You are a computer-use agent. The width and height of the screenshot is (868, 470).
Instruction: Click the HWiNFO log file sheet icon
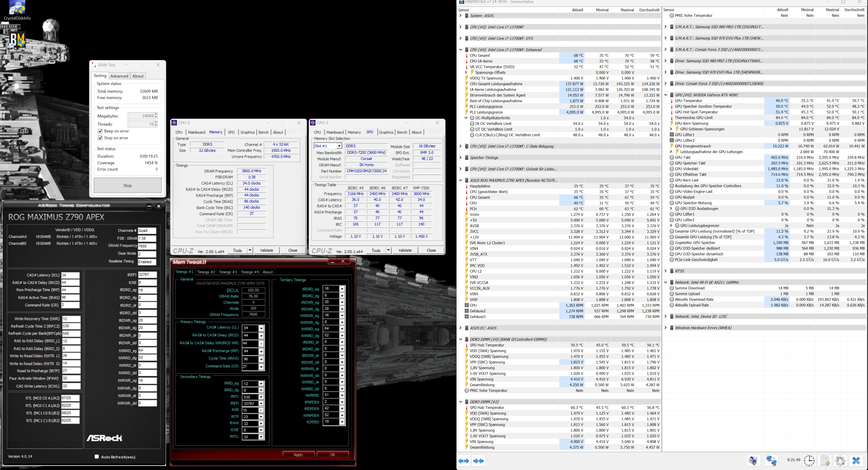click(825, 460)
